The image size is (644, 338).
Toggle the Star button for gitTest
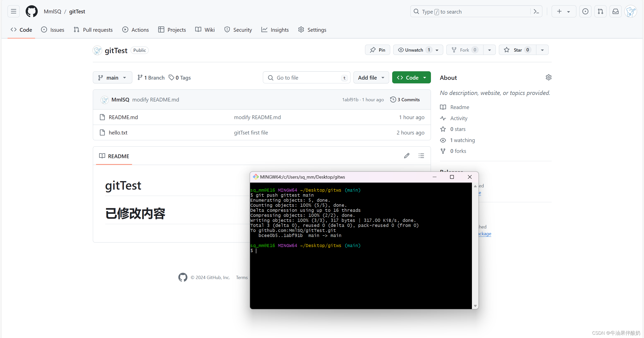(517, 50)
